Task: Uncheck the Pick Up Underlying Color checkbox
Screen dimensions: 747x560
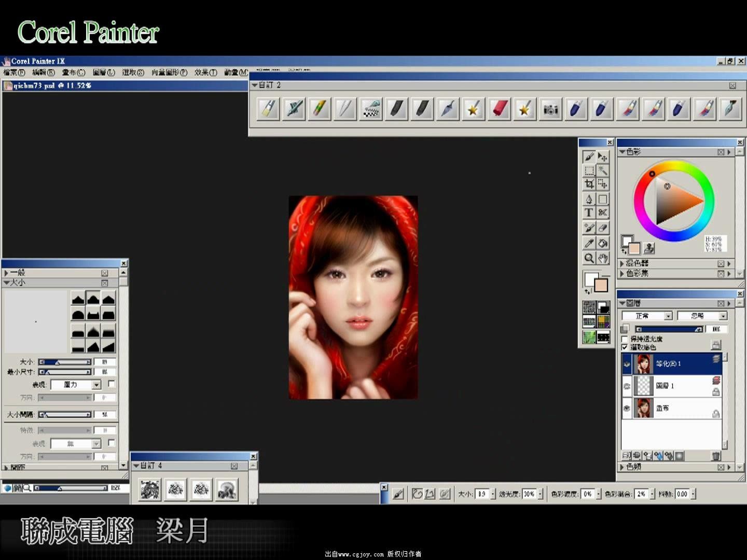Action: tap(625, 347)
